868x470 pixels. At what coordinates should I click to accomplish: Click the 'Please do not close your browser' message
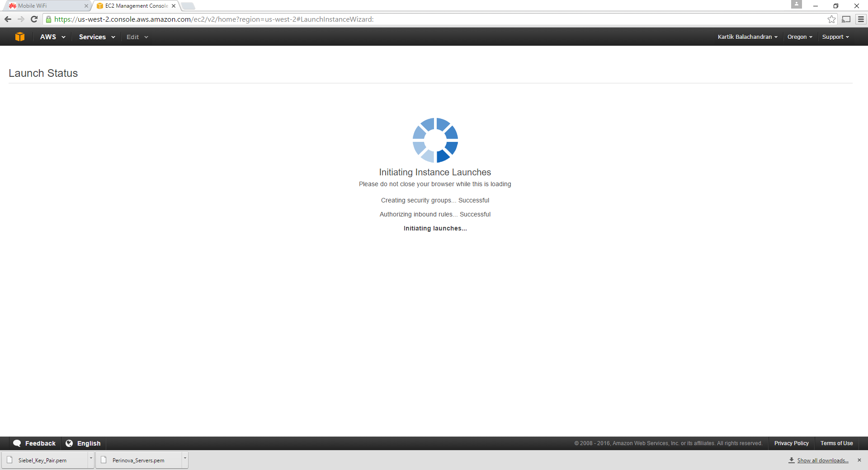point(435,184)
